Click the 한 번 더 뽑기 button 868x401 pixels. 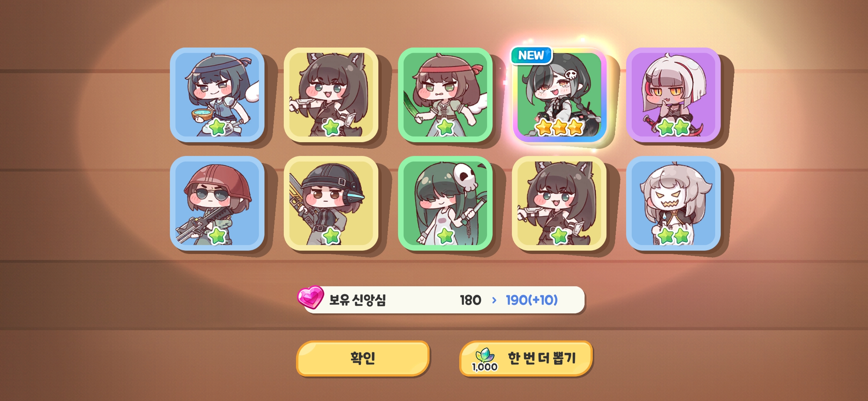526,358
